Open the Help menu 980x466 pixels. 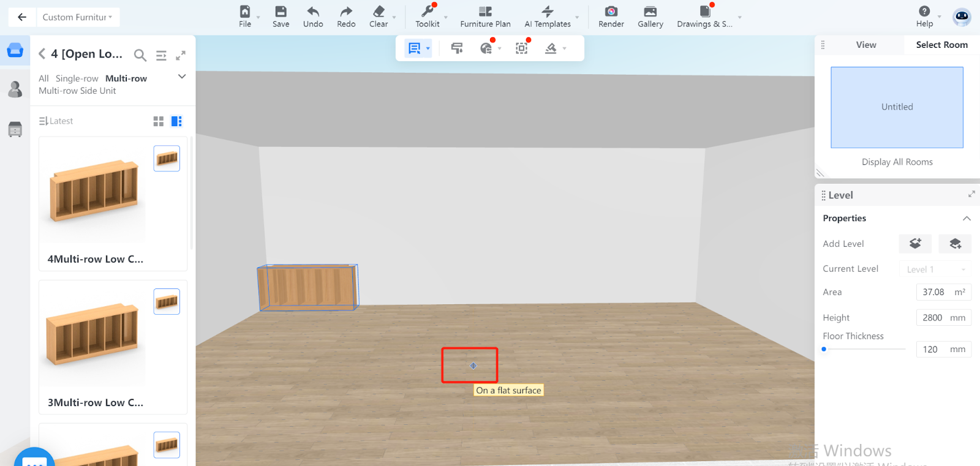925,17
